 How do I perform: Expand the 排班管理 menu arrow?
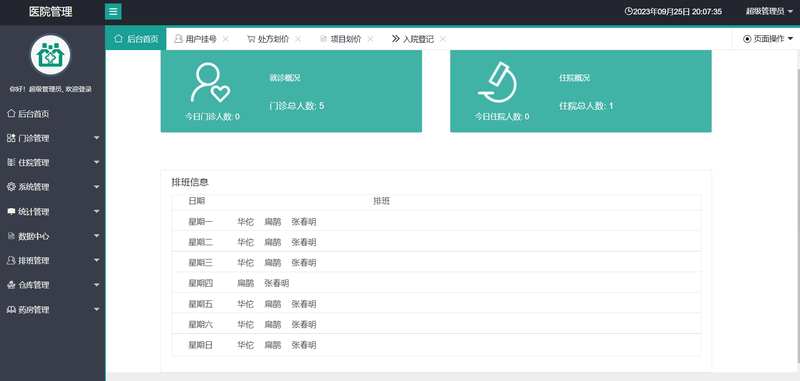click(96, 260)
